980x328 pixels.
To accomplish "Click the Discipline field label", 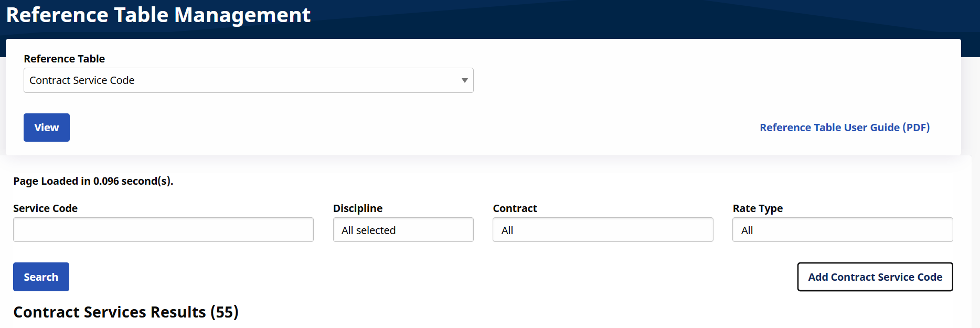I will [358, 208].
